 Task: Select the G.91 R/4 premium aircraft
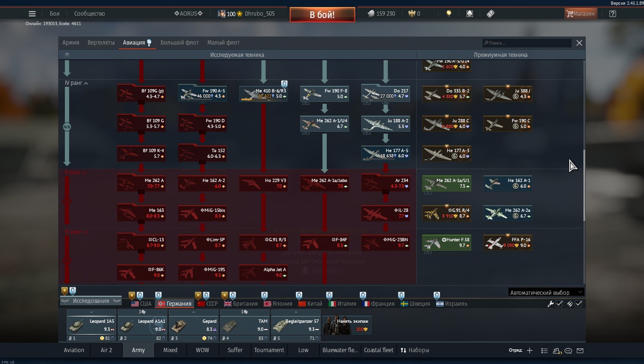click(447, 213)
